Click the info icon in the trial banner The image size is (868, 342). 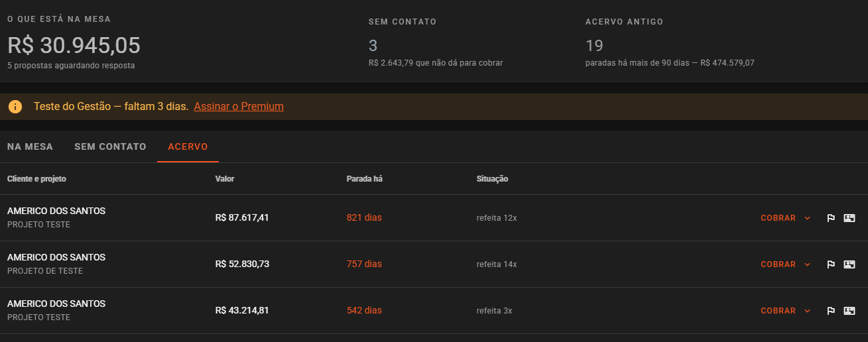point(15,107)
